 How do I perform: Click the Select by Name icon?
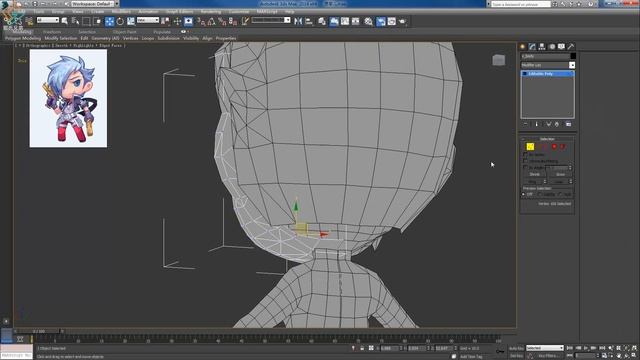click(x=76, y=22)
